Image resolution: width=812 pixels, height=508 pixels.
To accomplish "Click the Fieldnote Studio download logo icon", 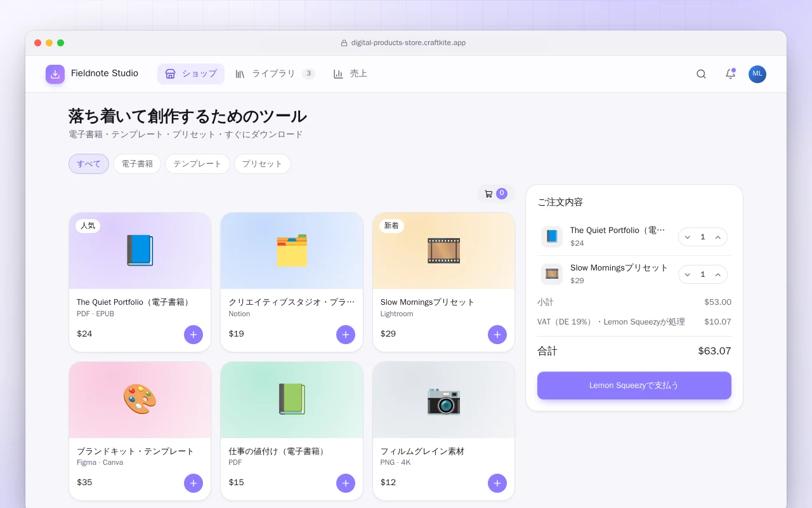I will click(55, 74).
